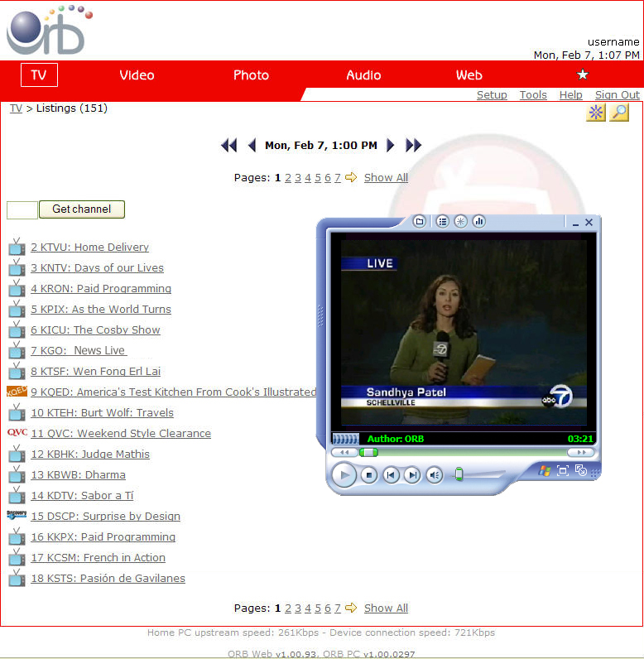Open 2 KTVU: Home Delivery
Viewport: 644px width, 659px height.
(89, 247)
